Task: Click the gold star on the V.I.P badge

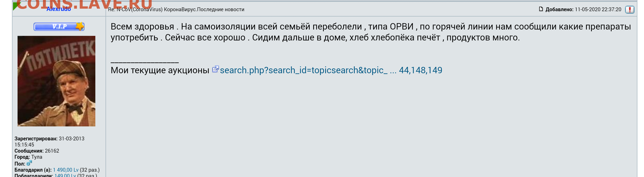Action: click(80, 26)
